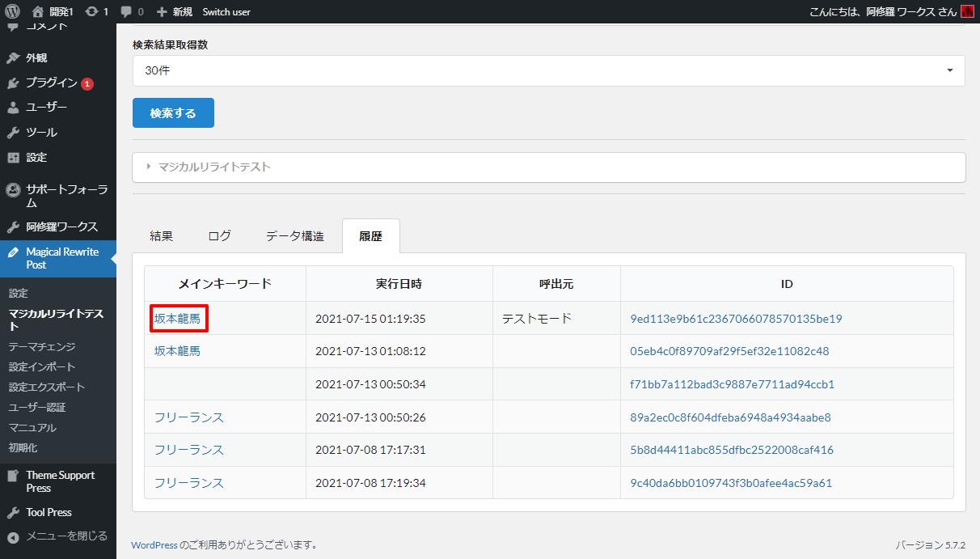Open 設定エクスポート submenu item

click(47, 387)
